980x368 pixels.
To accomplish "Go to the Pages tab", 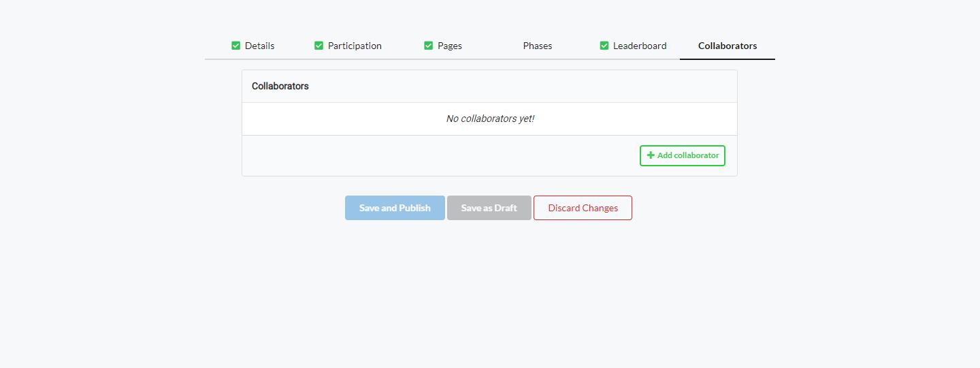I will 449,46.
